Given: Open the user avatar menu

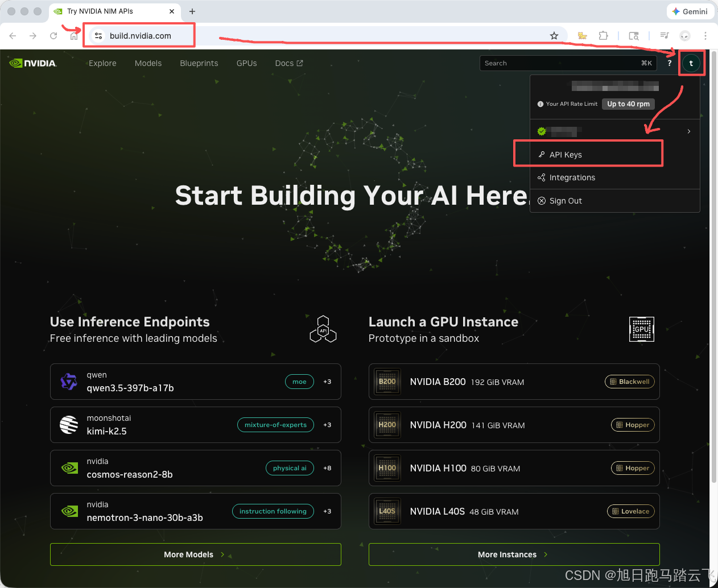Looking at the screenshot, I should point(691,63).
